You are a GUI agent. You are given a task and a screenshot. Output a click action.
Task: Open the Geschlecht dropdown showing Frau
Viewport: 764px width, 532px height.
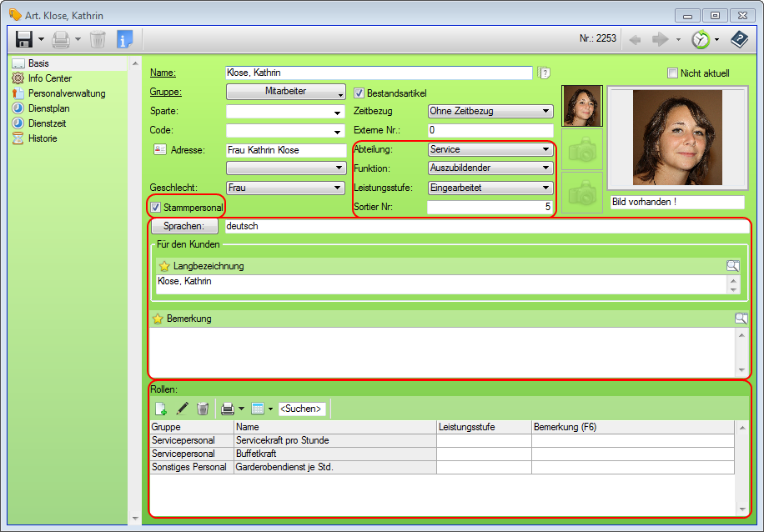point(285,188)
